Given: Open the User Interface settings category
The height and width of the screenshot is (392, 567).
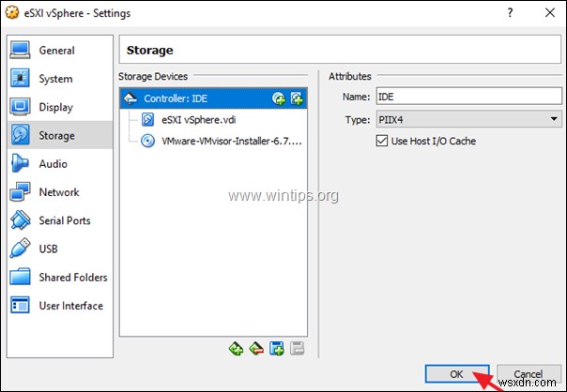Looking at the screenshot, I should (x=60, y=306).
